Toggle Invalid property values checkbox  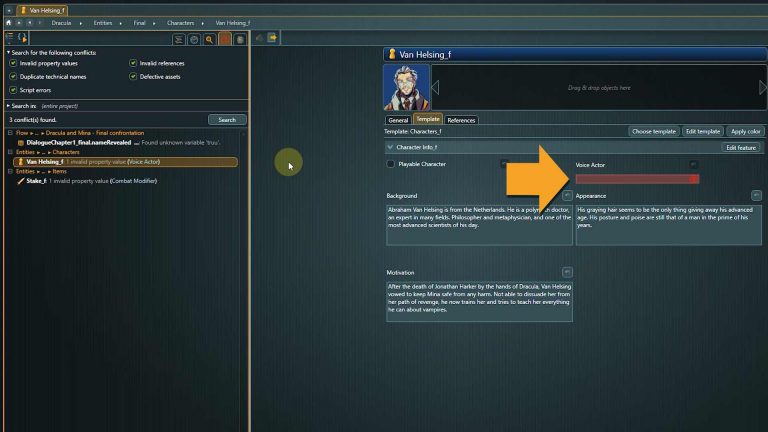tap(13, 63)
